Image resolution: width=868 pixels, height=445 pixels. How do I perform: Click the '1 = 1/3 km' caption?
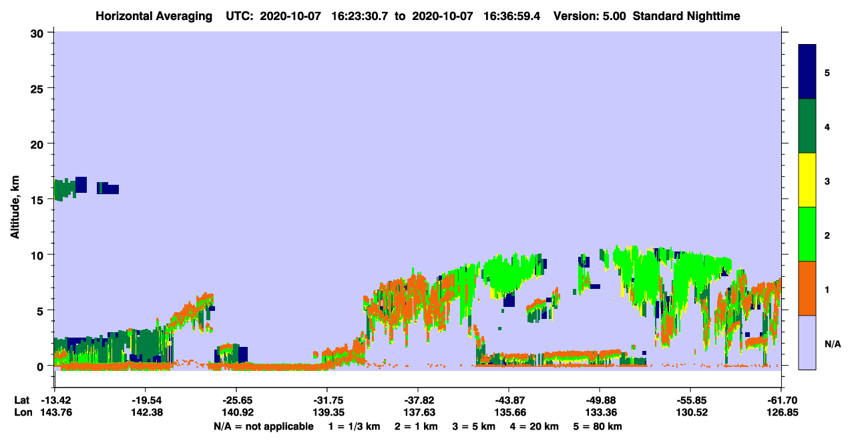pos(354,426)
